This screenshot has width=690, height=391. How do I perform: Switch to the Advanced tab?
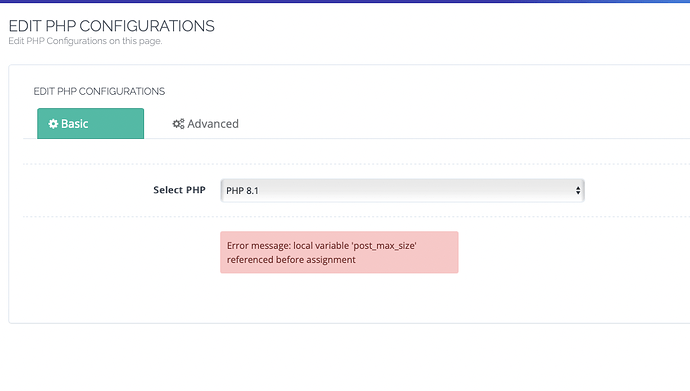point(205,124)
